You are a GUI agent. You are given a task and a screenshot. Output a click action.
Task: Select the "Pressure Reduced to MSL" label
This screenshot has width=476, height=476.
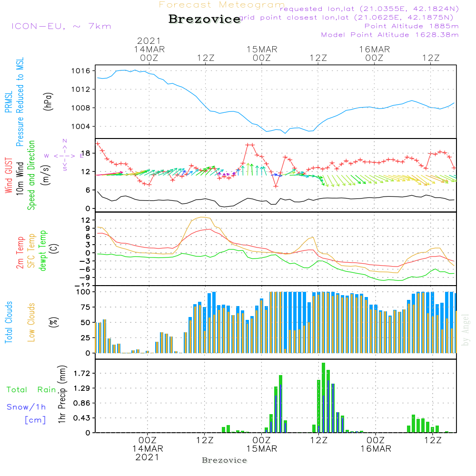pyautogui.click(x=20, y=102)
